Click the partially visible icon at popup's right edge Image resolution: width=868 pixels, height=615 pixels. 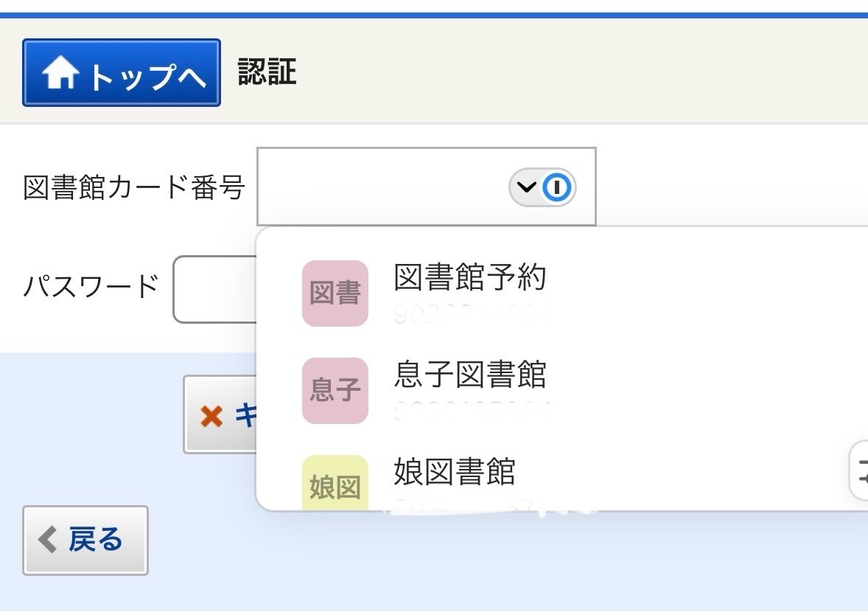859,470
